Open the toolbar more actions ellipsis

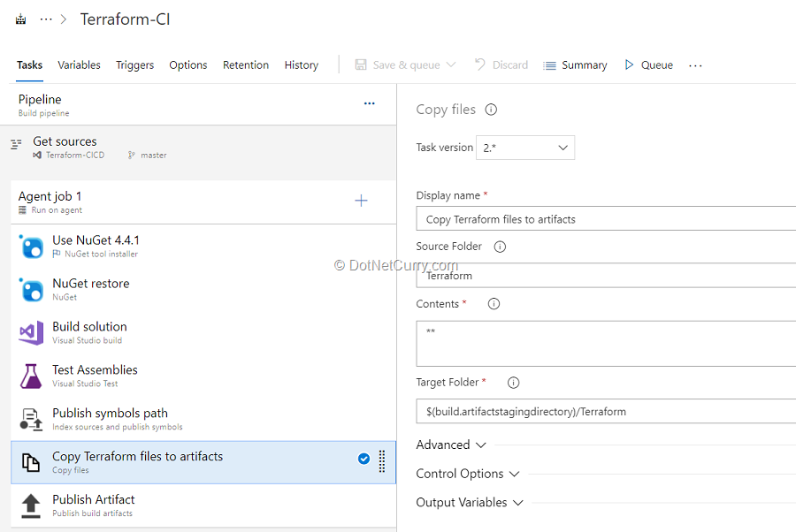[695, 65]
